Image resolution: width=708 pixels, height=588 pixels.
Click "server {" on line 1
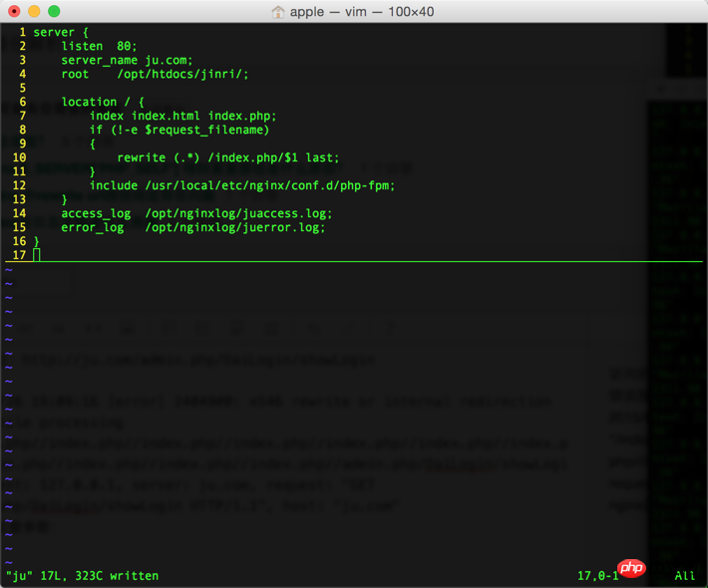click(61, 33)
